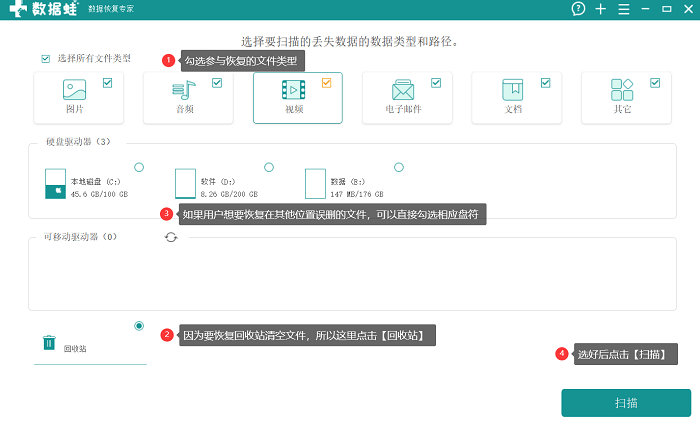Image resolution: width=700 pixels, height=425 pixels.
Task: Uncheck the 视频 file type checkbox
Action: pos(326,83)
